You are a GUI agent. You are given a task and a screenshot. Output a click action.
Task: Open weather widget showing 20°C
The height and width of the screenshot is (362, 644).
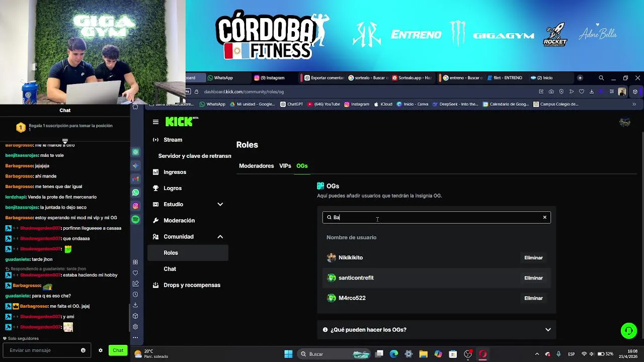point(151,354)
